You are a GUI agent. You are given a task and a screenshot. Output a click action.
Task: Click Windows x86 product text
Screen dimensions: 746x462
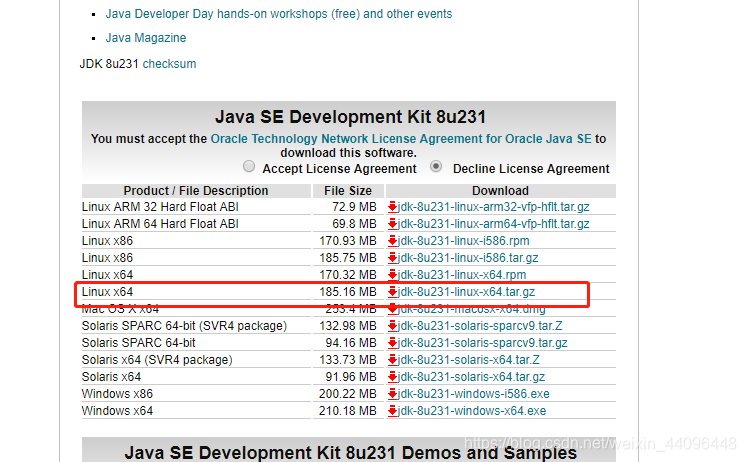pyautogui.click(x=117, y=394)
